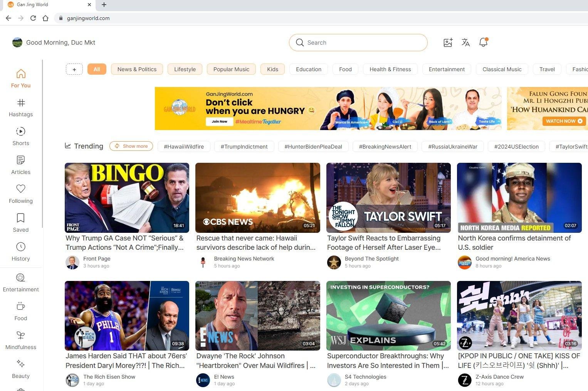Open the Mindfulness category icon

[x=20, y=340]
